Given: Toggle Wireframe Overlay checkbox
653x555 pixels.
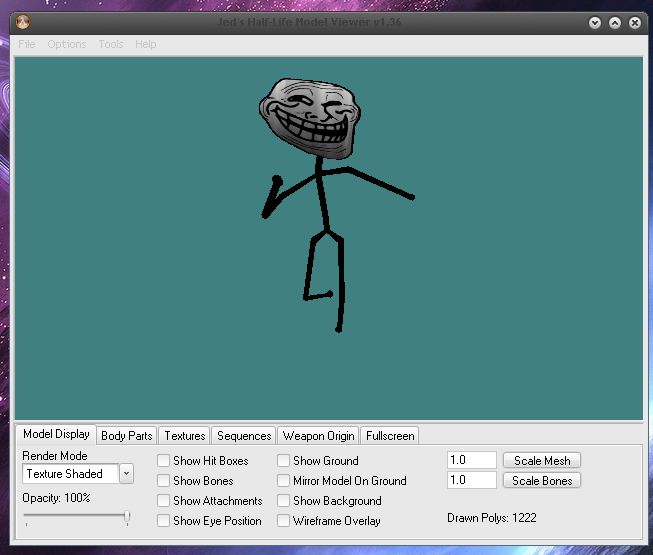Looking at the screenshot, I should [283, 520].
